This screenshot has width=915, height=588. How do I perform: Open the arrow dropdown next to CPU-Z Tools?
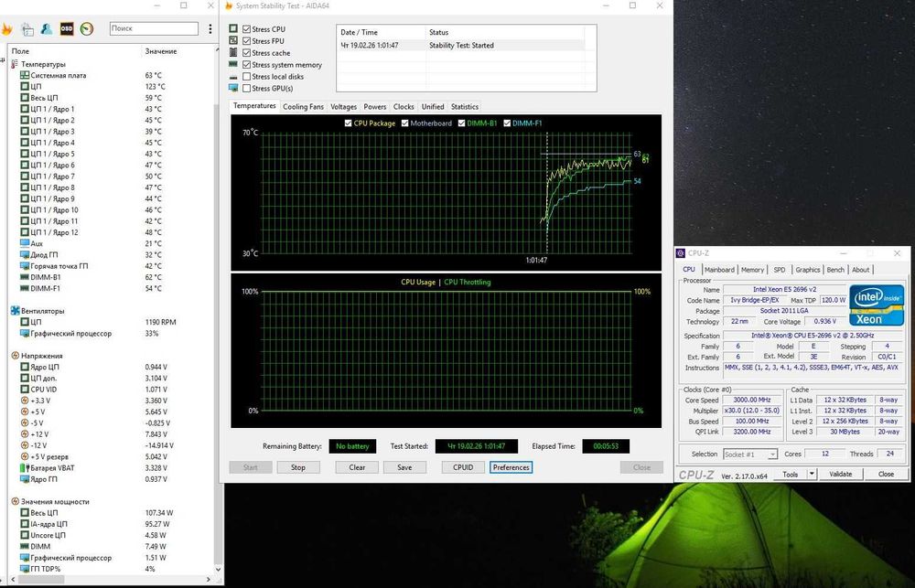[x=812, y=475]
